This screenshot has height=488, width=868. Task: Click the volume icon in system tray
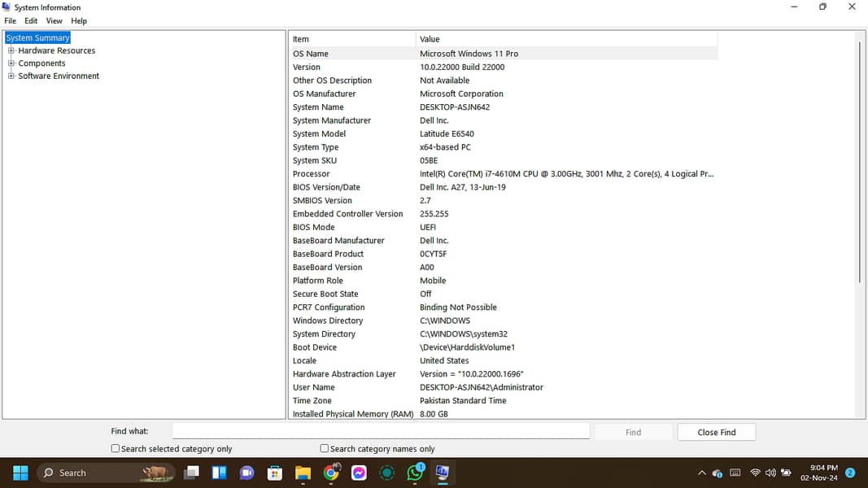(x=770, y=473)
